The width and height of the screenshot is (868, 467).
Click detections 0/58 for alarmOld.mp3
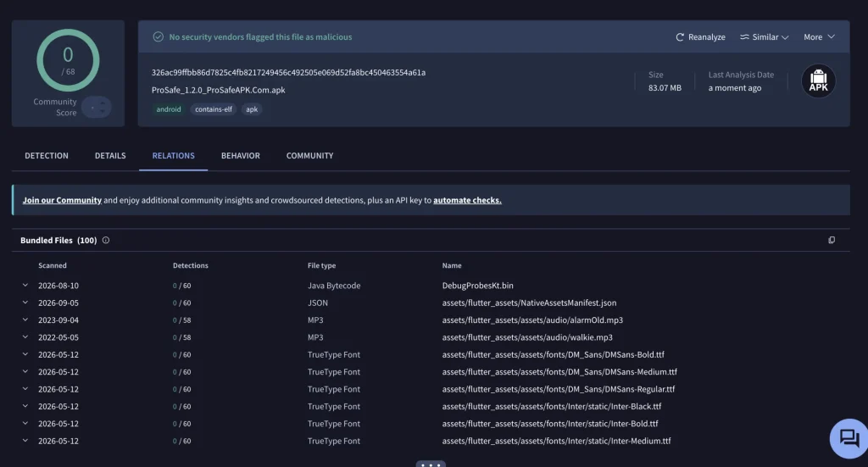tap(181, 320)
